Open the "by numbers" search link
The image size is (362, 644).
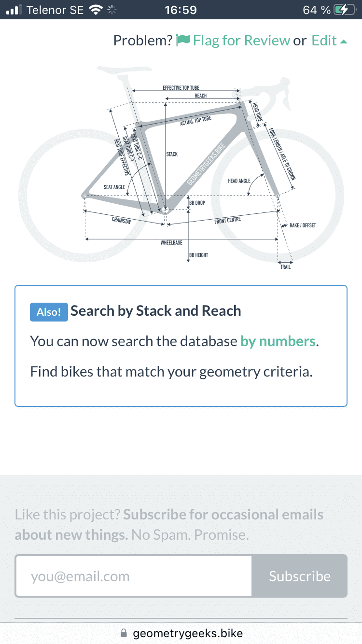coord(278,341)
